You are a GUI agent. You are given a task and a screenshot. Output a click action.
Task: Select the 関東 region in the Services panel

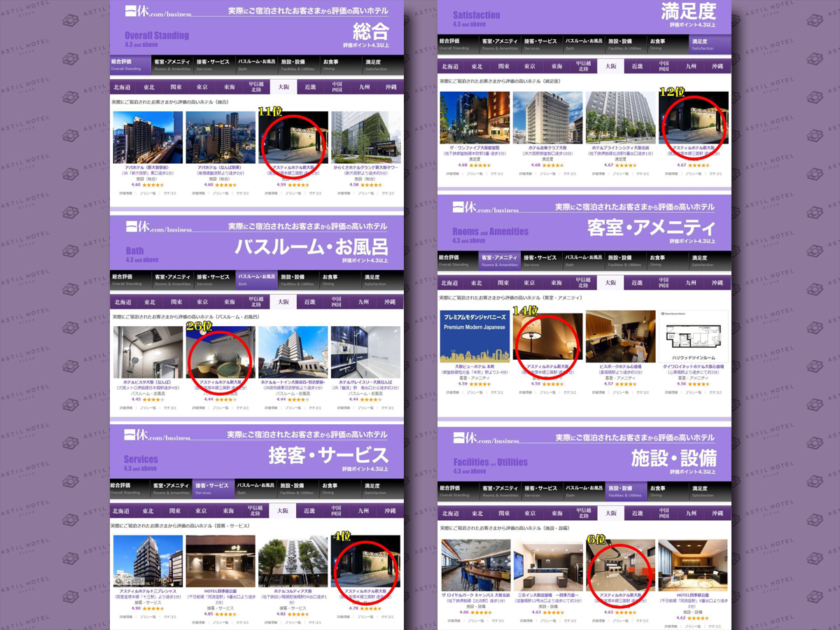tap(176, 511)
